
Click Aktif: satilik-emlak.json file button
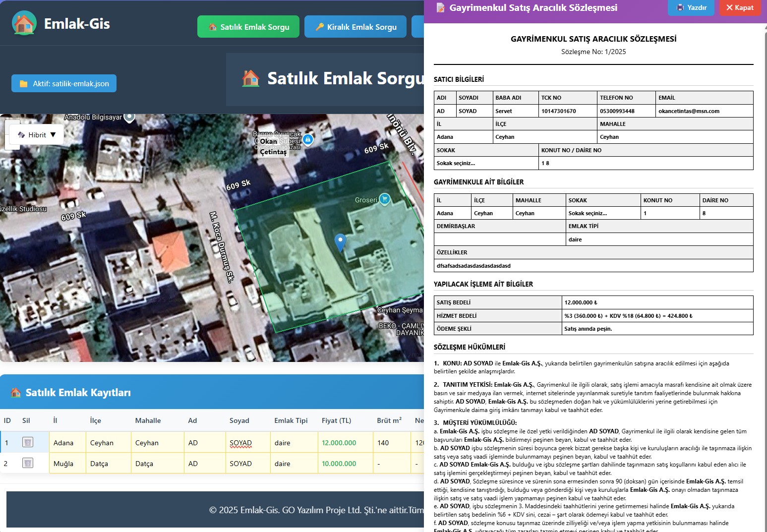(64, 84)
